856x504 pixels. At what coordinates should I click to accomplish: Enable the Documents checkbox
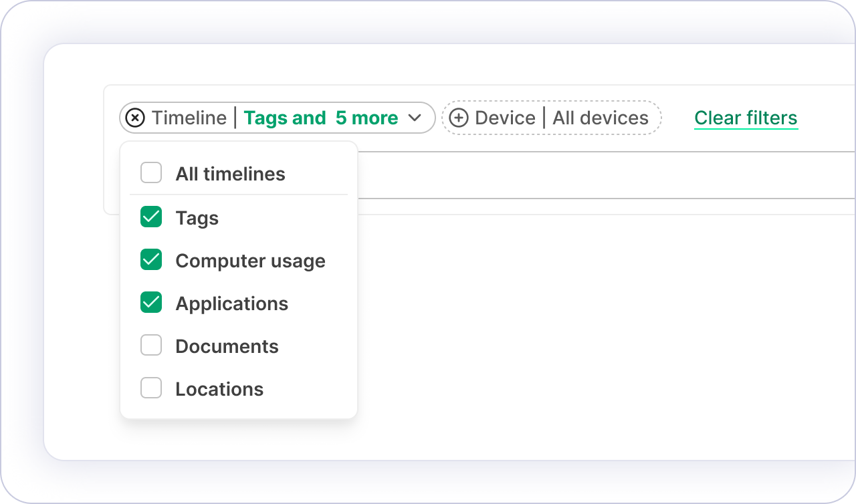[151, 346]
